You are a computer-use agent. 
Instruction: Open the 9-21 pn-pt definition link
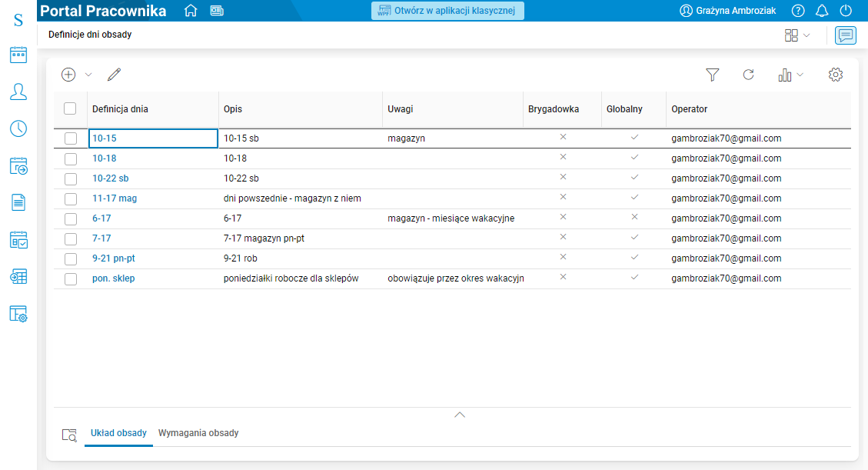click(x=114, y=258)
